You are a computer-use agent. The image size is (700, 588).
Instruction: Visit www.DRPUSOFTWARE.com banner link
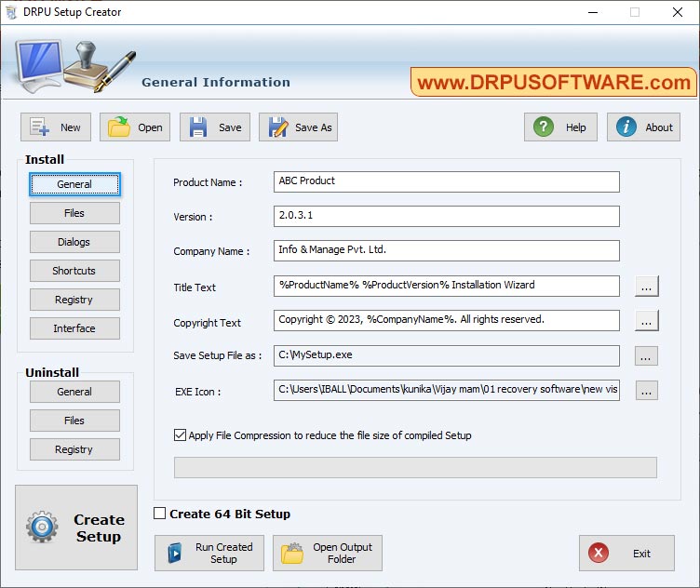[554, 82]
